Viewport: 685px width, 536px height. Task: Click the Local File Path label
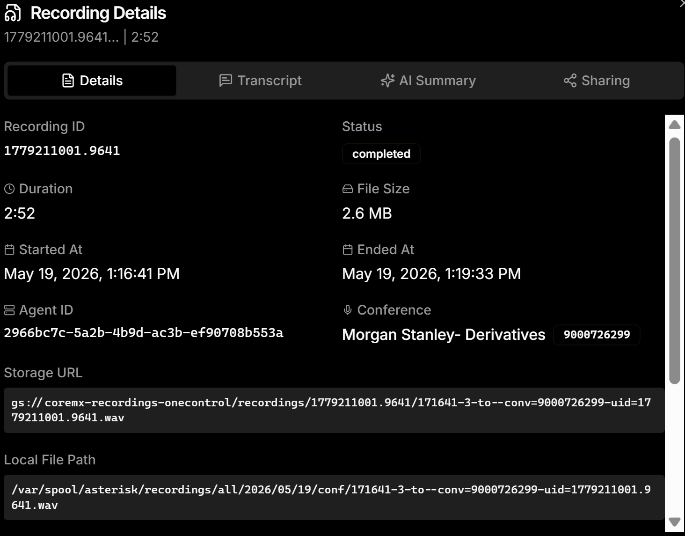50,460
